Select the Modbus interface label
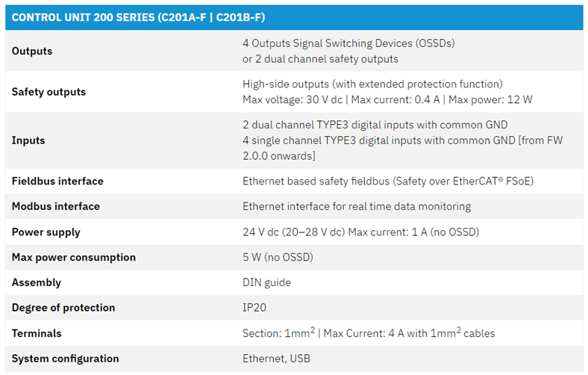This screenshot has height=375, width=588. [x=56, y=206]
